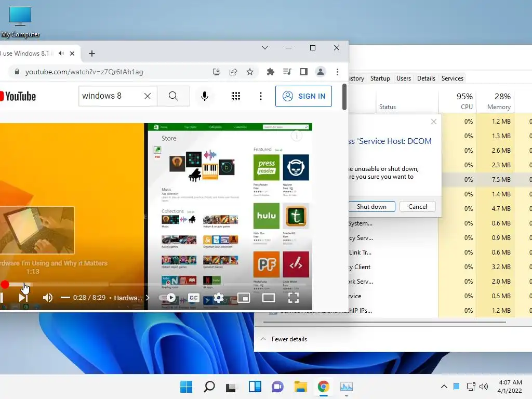Switch to Chrome on taskbar
Screen dimensions: 532x399
(323, 387)
